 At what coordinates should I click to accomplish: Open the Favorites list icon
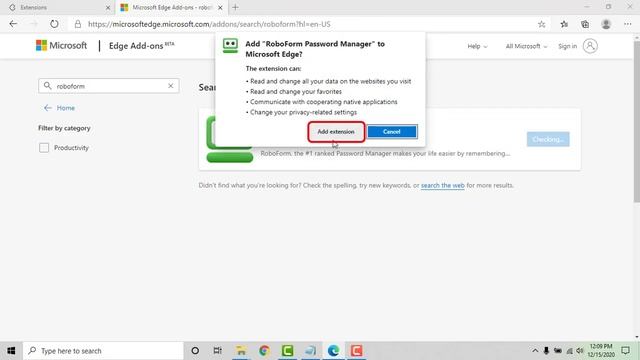[564, 24]
